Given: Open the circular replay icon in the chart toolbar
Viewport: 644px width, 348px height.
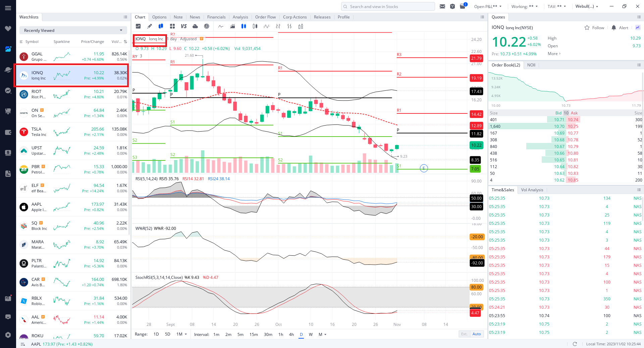Looking at the screenshot, I should 207,26.
